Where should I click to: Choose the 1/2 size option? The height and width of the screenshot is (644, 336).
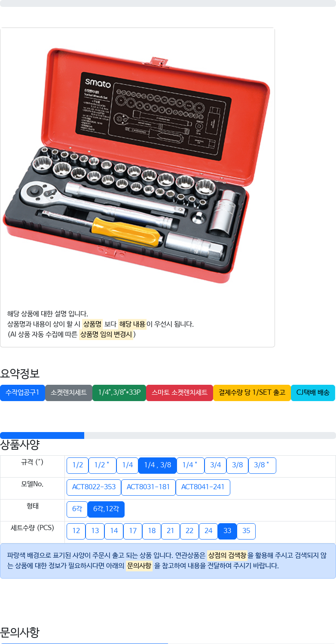point(77,466)
